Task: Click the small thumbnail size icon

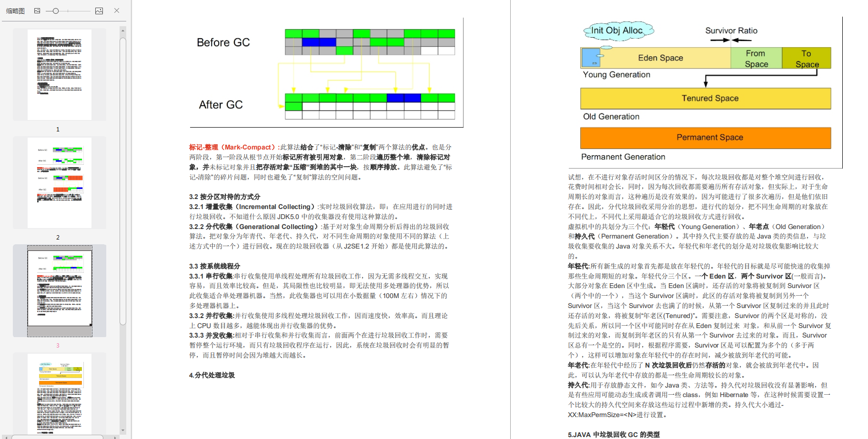Action: (x=37, y=10)
